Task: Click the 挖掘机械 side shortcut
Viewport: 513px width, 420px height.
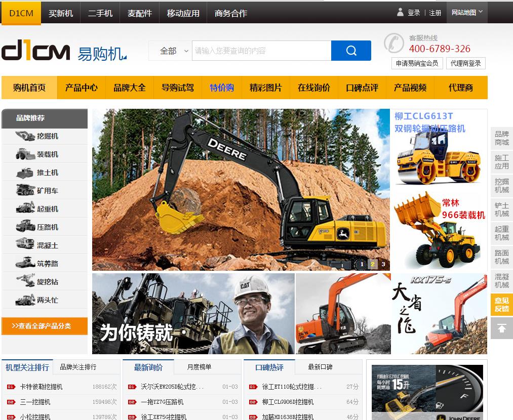Action: (501, 186)
